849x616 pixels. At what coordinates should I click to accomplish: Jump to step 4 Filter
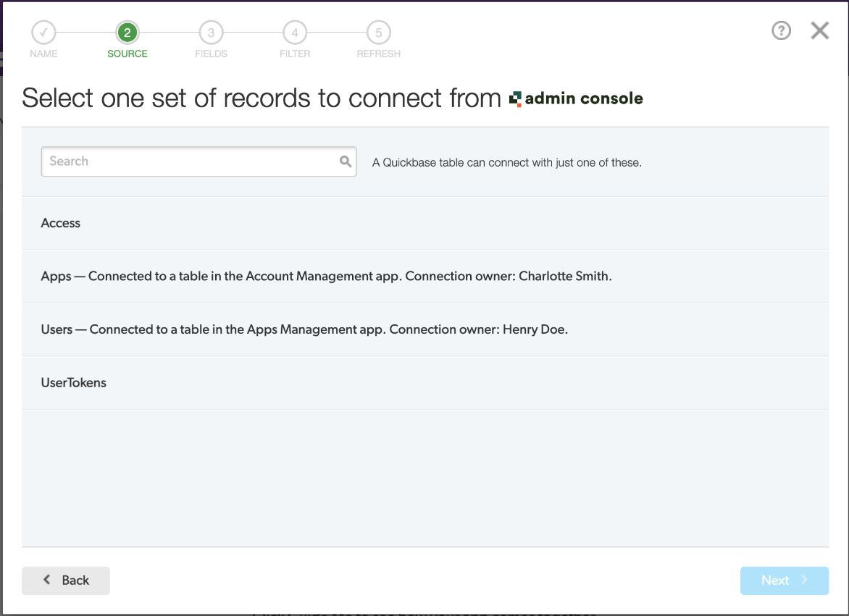click(295, 33)
